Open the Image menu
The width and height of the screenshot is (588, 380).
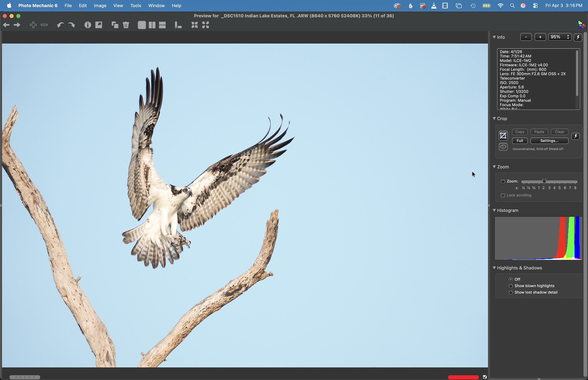pos(100,6)
